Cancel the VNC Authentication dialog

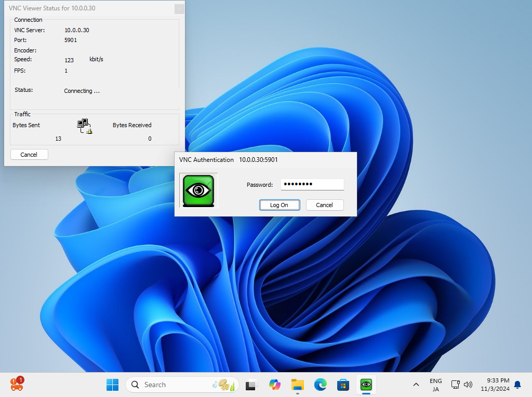[x=325, y=205]
